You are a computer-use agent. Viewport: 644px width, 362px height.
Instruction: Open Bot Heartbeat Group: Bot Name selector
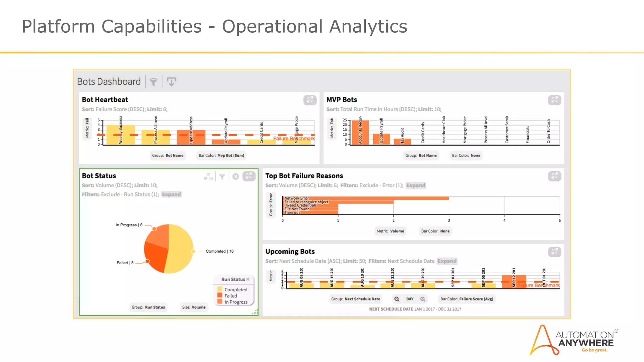pyautogui.click(x=168, y=156)
